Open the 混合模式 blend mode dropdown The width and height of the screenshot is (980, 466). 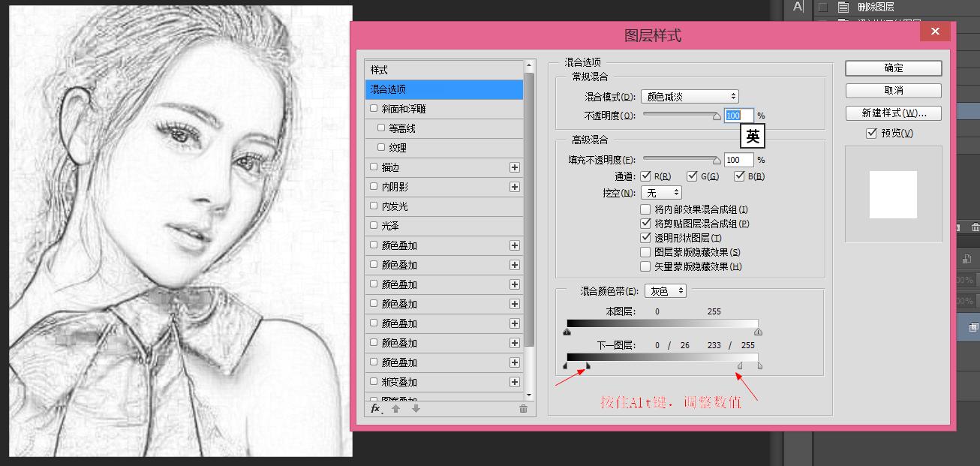[689, 95]
